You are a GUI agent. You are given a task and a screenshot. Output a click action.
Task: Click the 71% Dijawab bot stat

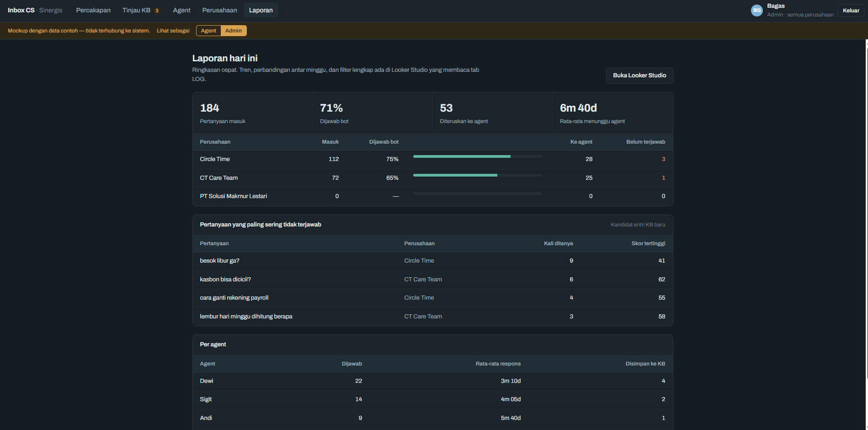[373, 113]
